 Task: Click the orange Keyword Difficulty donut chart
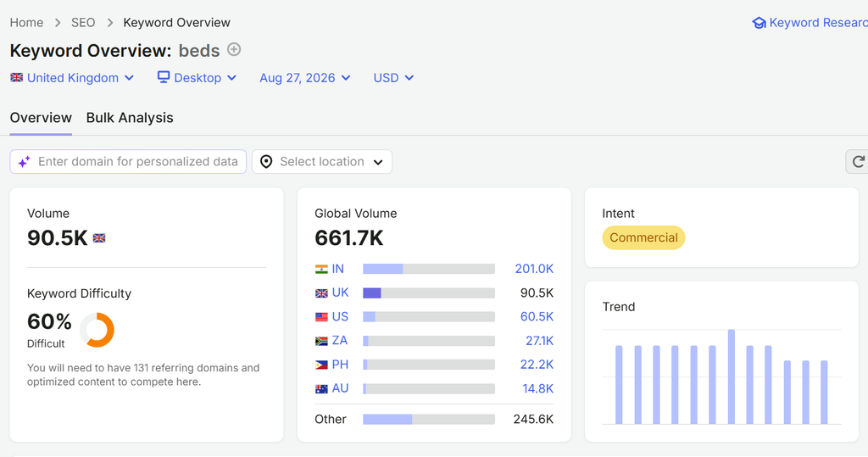pos(97,330)
